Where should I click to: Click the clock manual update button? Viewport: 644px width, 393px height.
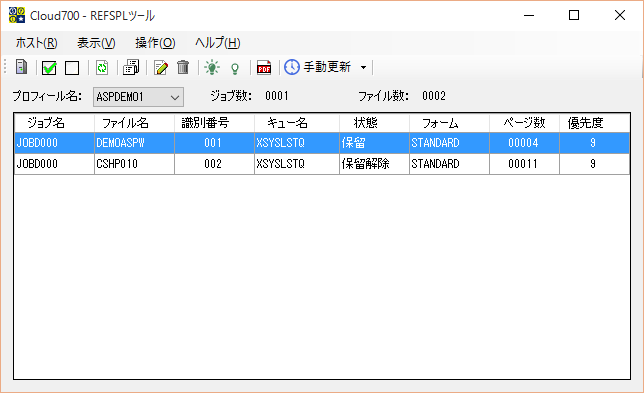[x=317, y=67]
